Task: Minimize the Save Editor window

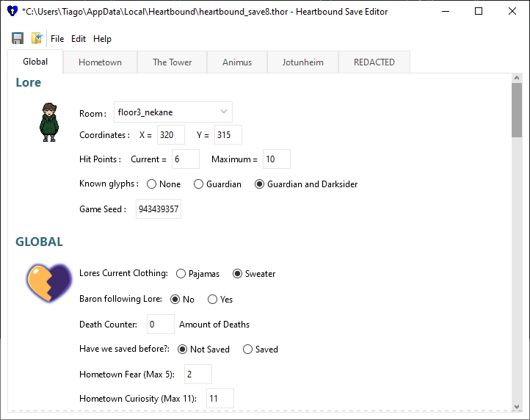Action: (x=445, y=12)
